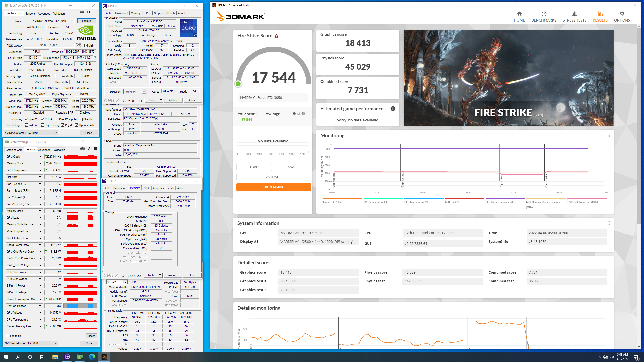Click the Fire Strike thumbnail image
The width and height of the screenshot is (644, 362).
click(x=508, y=78)
